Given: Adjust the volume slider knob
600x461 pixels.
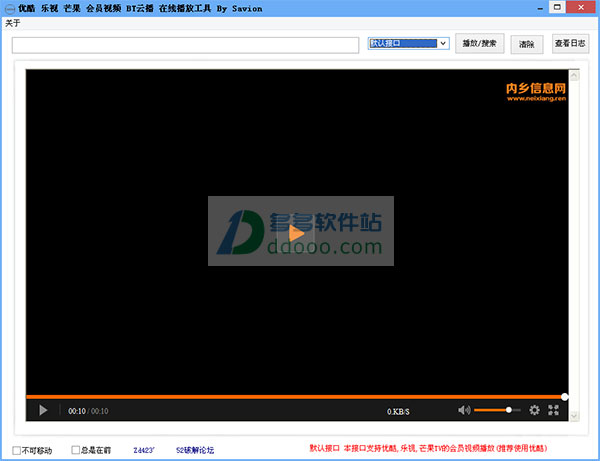Looking at the screenshot, I should (509, 410).
